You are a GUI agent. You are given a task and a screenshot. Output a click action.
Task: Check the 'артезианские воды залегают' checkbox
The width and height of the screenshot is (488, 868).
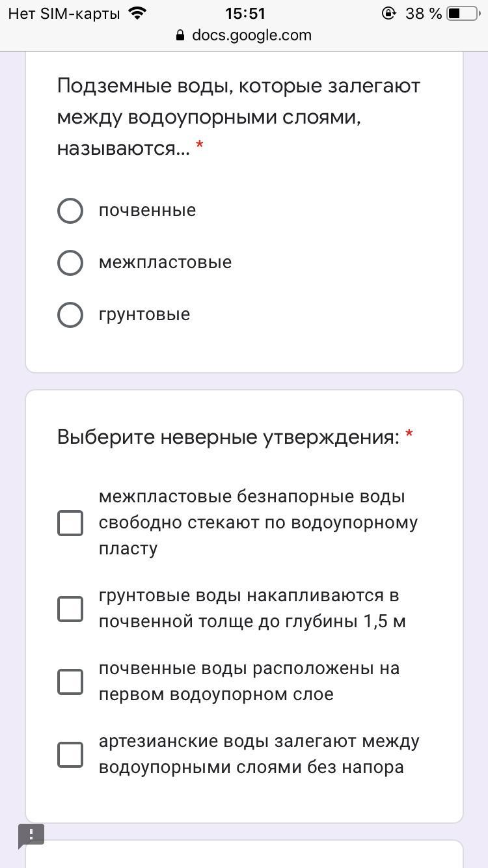click(x=70, y=755)
